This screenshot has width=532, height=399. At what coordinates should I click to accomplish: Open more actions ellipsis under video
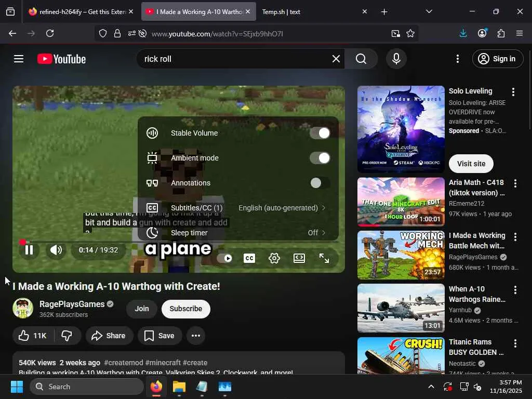coord(196,336)
